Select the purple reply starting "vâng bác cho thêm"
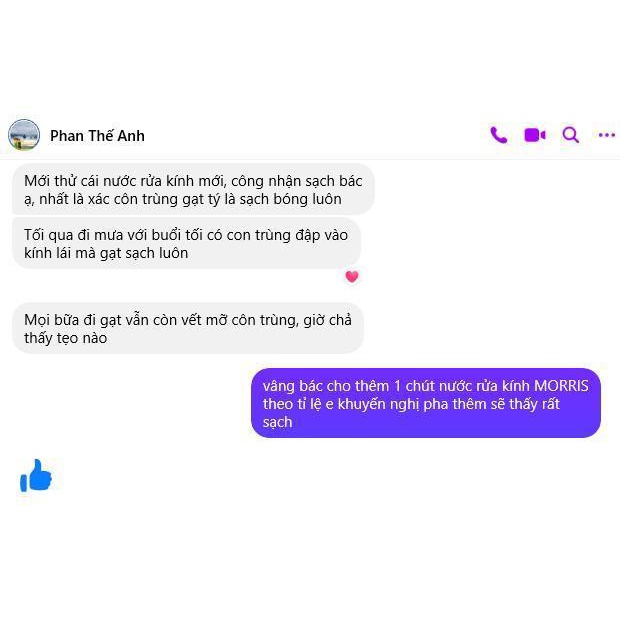 [426, 403]
